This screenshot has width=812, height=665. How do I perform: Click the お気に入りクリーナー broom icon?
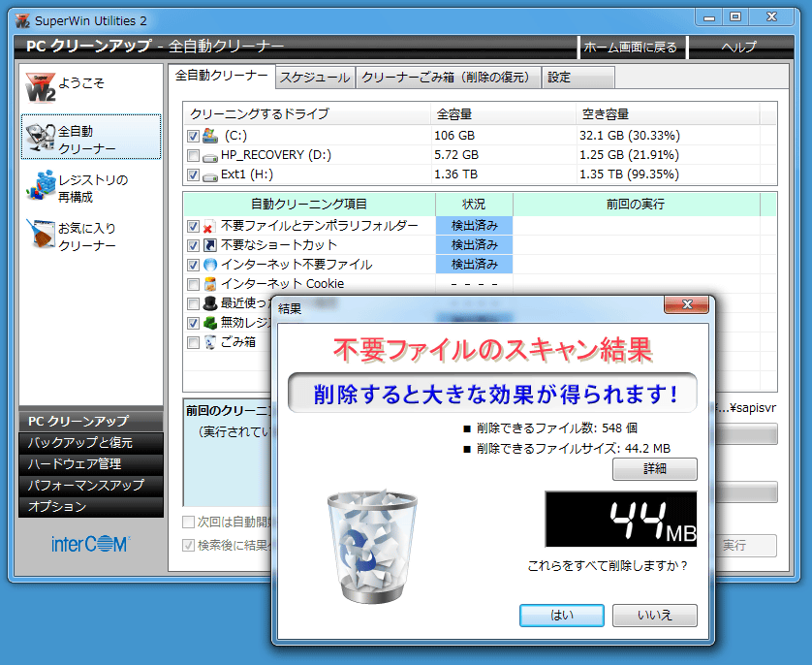coord(41,234)
